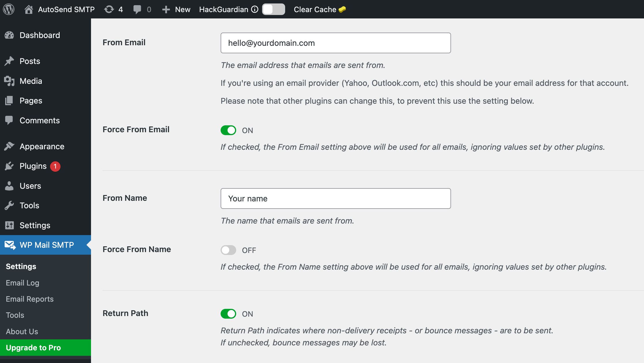Open comments via the speech bubble icon
This screenshot has height=363, width=644.
137,9
